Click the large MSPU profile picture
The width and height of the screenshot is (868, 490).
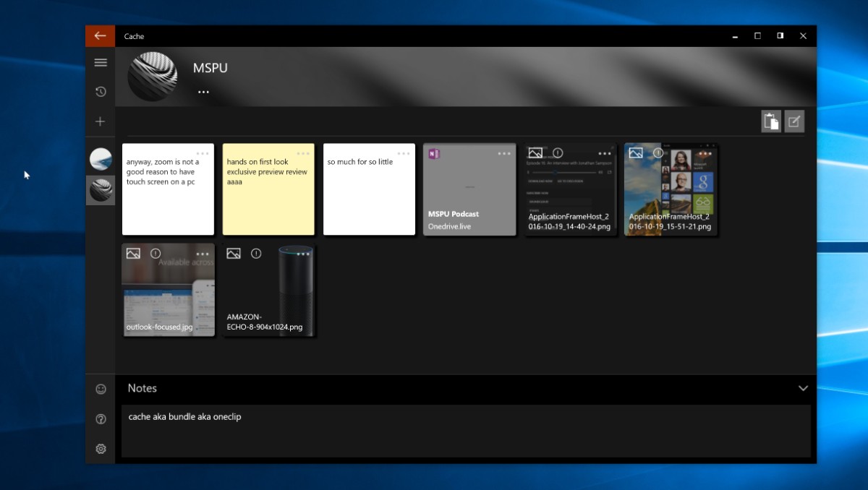coord(153,77)
